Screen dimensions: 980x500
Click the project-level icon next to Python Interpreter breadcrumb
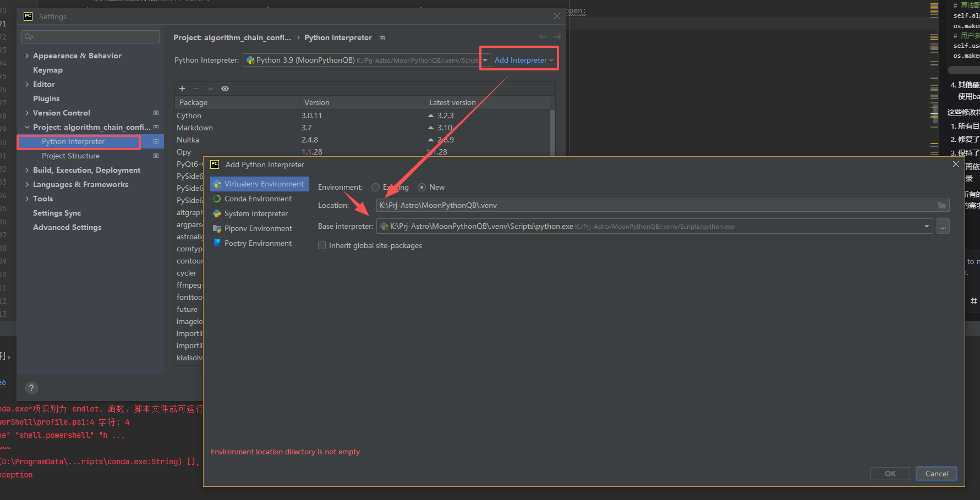pyautogui.click(x=382, y=38)
